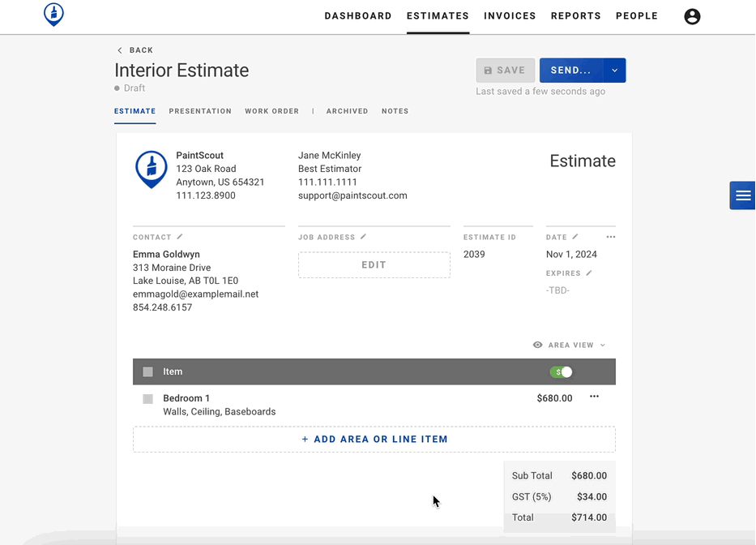Open the Invoices menu item
The width and height of the screenshot is (756, 545).
[x=510, y=16]
